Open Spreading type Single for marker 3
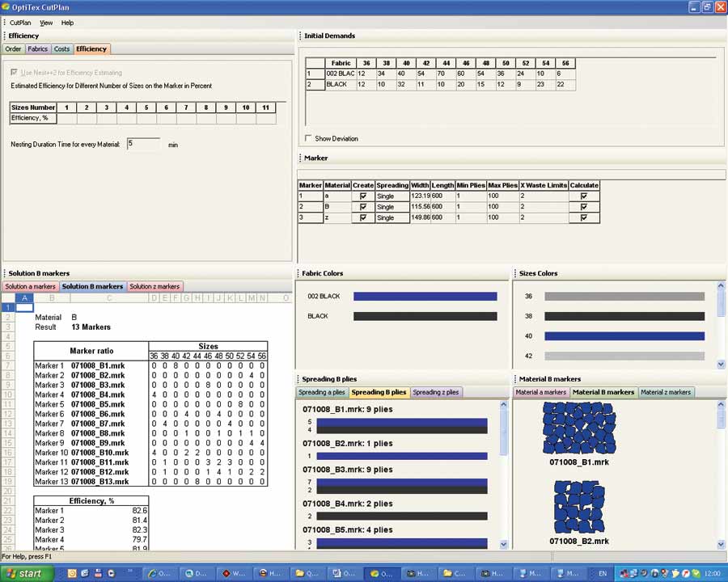The image size is (728, 582). click(x=392, y=217)
